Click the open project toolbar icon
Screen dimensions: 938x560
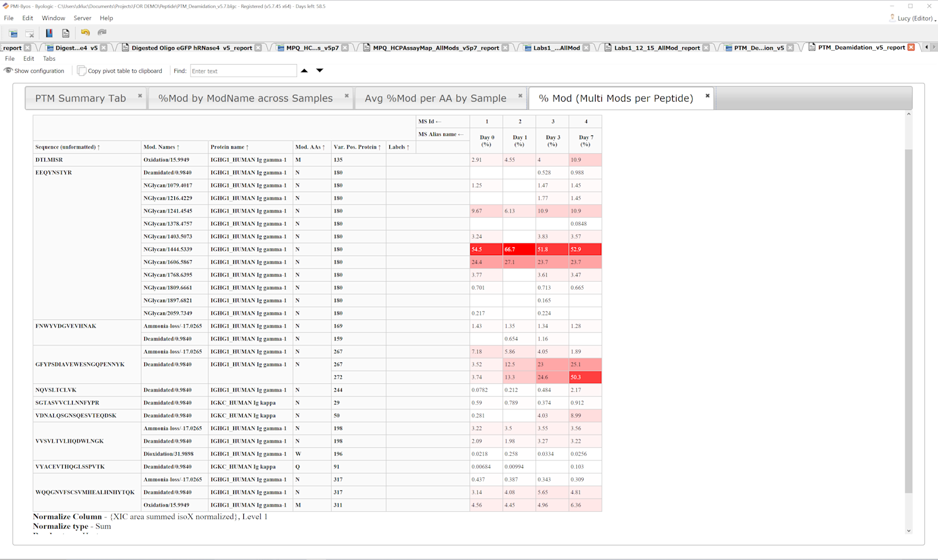(13, 33)
